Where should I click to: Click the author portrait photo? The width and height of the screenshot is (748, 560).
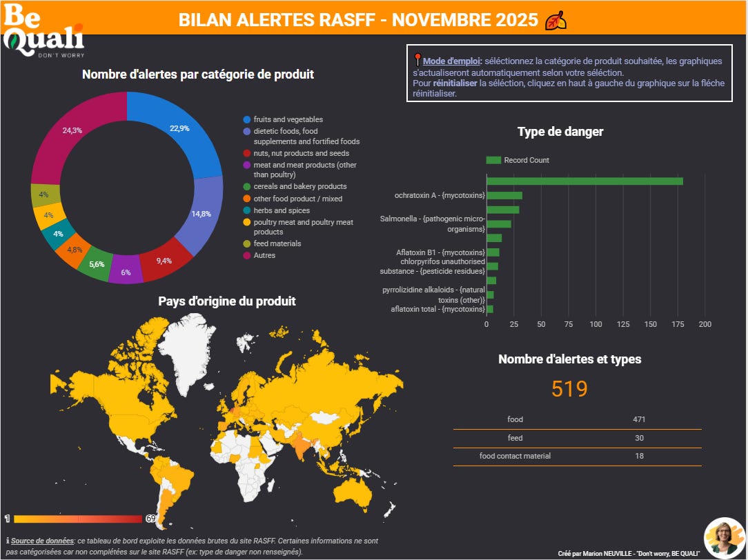(725, 538)
